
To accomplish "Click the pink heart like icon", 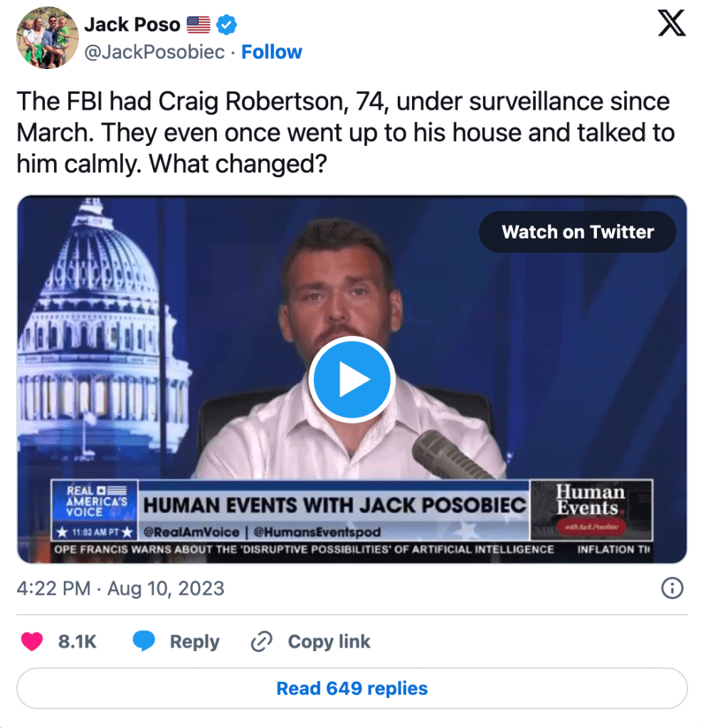I will 32,642.
